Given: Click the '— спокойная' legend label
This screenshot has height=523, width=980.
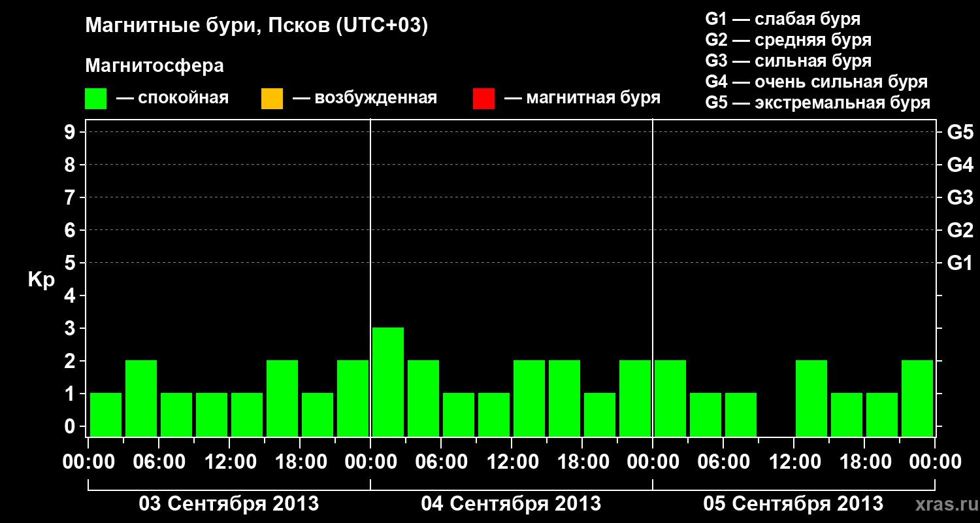Looking at the screenshot, I should 172,98.
